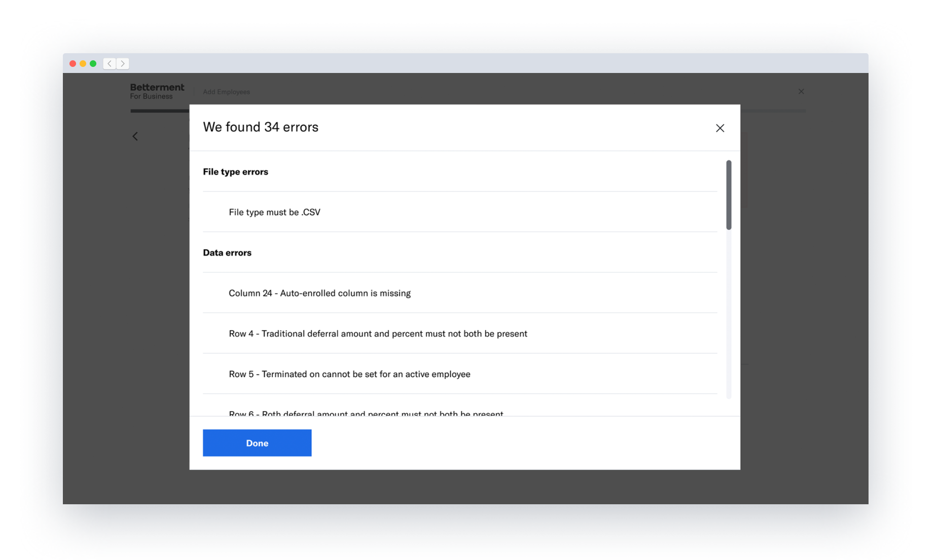
Task: Click the Done button
Action: [x=257, y=442]
